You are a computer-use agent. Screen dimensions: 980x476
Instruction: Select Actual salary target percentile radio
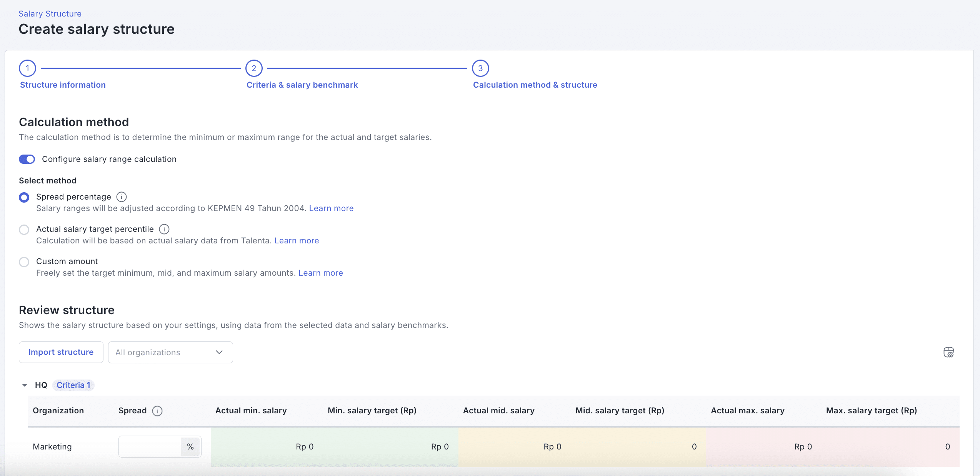[x=24, y=230]
